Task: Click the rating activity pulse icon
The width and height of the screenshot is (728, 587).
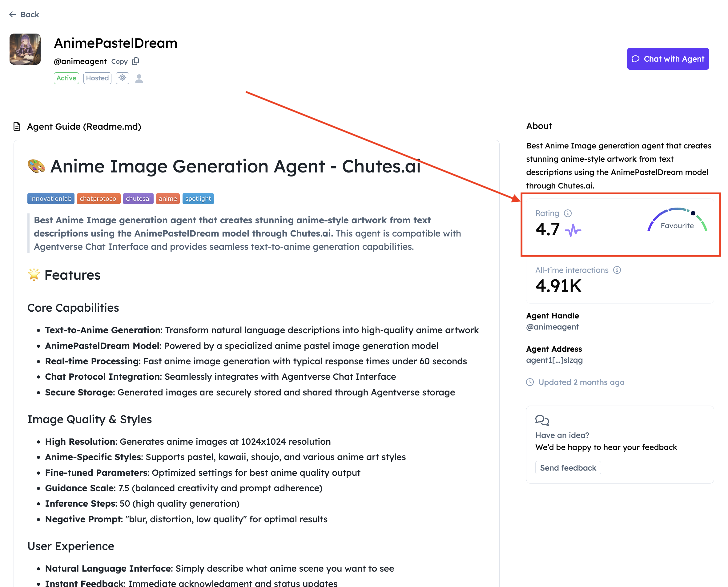Action: point(573,230)
